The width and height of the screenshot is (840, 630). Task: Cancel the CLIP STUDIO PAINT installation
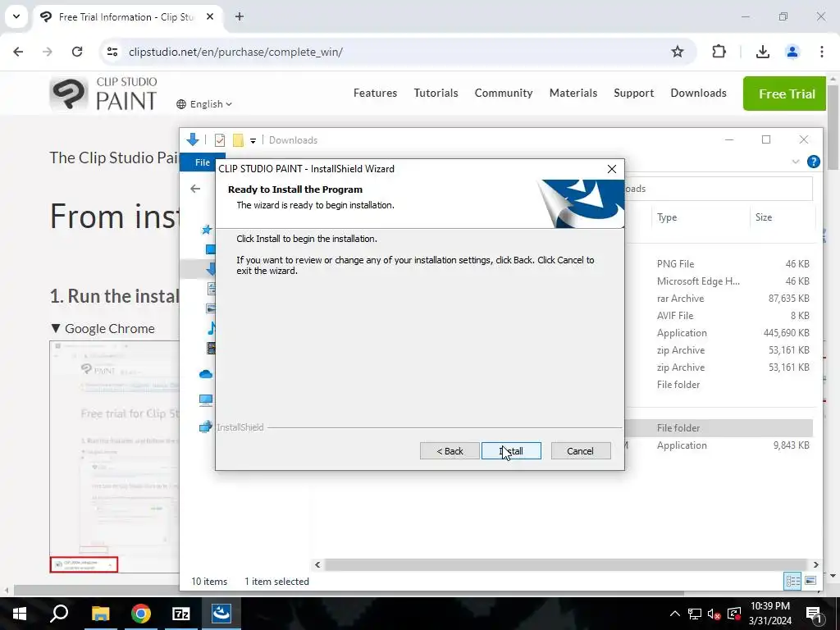[581, 451]
